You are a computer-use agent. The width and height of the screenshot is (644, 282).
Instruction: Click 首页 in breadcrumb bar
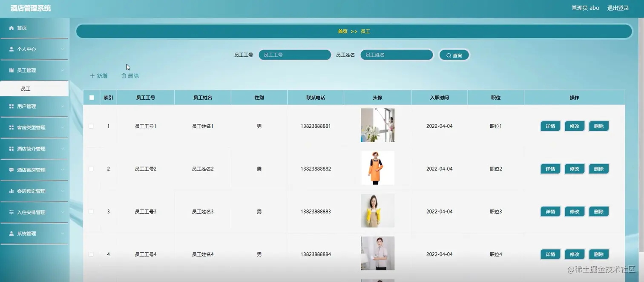(343, 32)
